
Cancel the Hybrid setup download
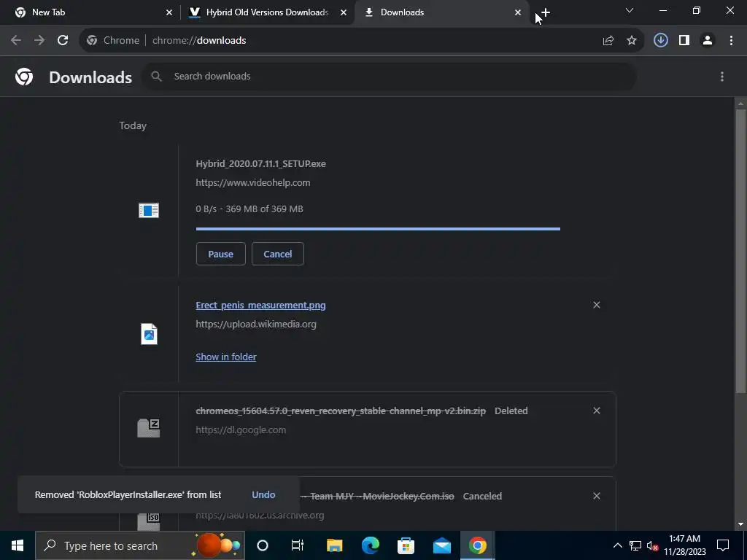(278, 254)
